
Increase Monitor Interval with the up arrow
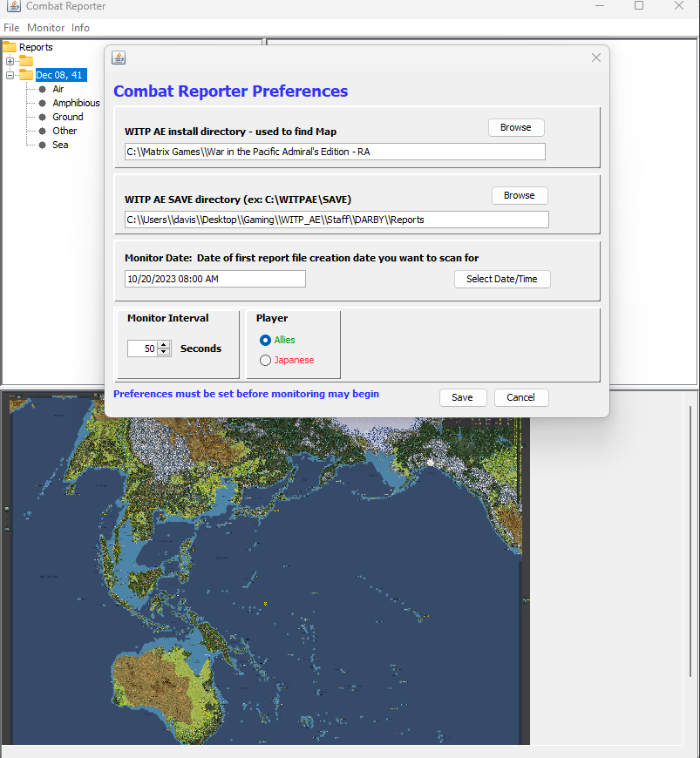[164, 344]
